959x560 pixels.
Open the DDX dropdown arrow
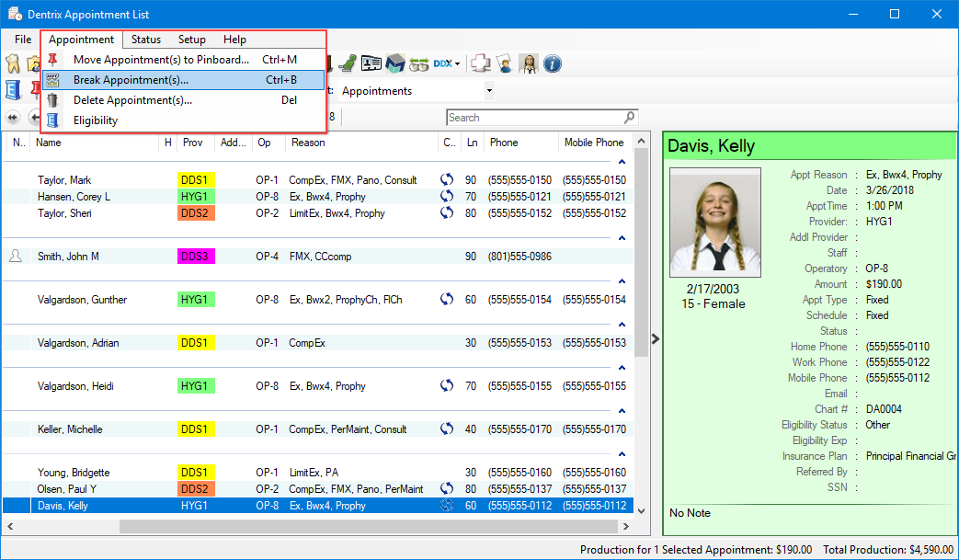[457, 64]
